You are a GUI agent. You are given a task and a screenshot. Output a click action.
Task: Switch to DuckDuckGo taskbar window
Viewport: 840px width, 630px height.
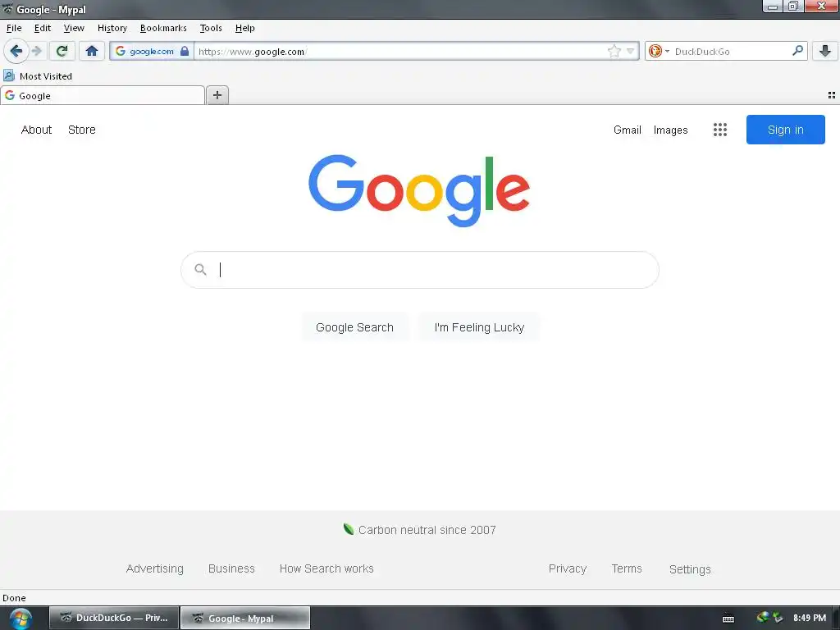tap(113, 618)
